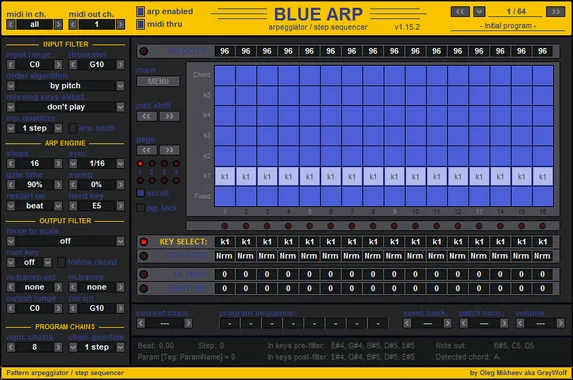Viewport: 573px width, 380px height.
Task: Open the main MENU button
Action: click(x=158, y=81)
